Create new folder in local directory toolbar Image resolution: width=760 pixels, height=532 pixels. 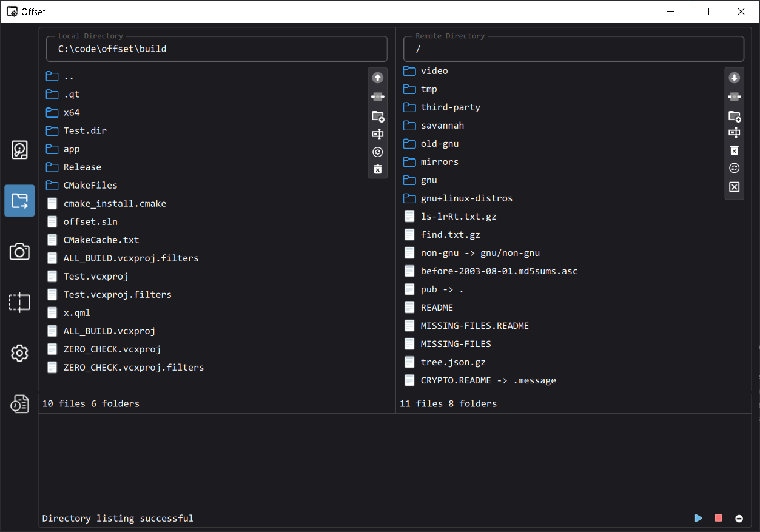pos(378,116)
